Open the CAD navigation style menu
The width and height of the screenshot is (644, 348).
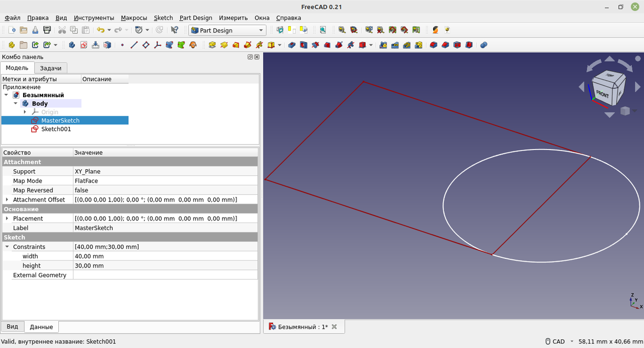560,341
